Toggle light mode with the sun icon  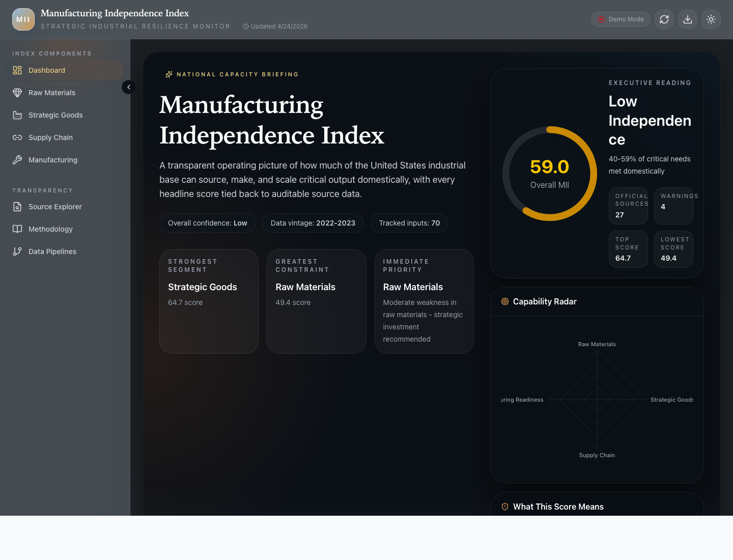click(711, 19)
